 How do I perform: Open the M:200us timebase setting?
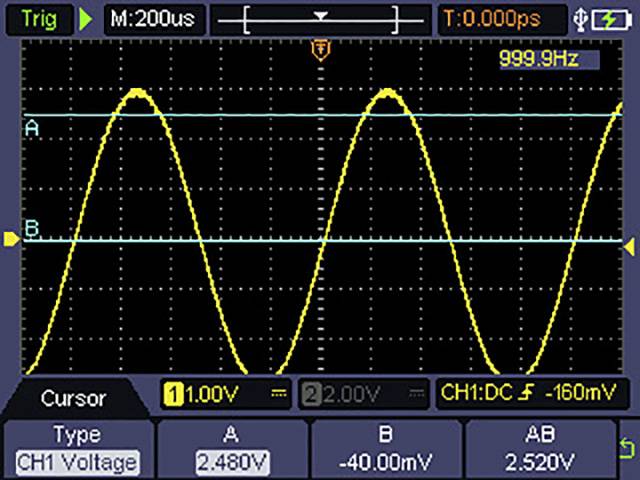point(154,18)
